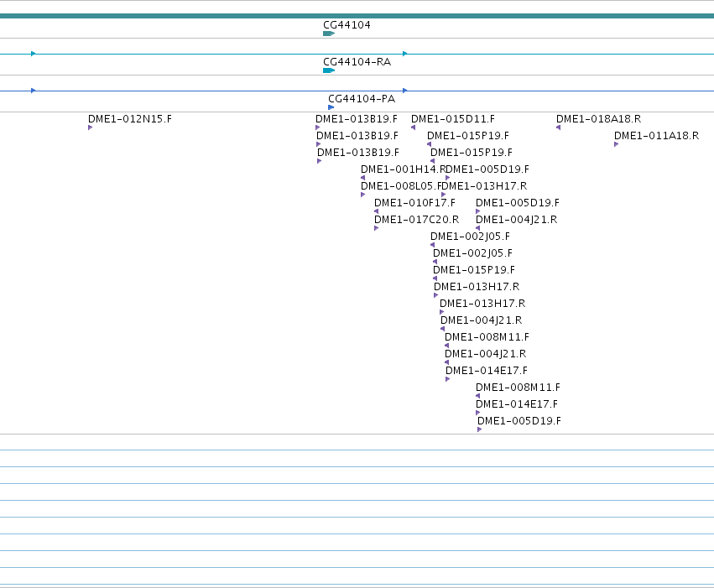The image size is (714, 588).
Task: Select the marker arrow under DME1-010F17.F
Action: click(376, 211)
